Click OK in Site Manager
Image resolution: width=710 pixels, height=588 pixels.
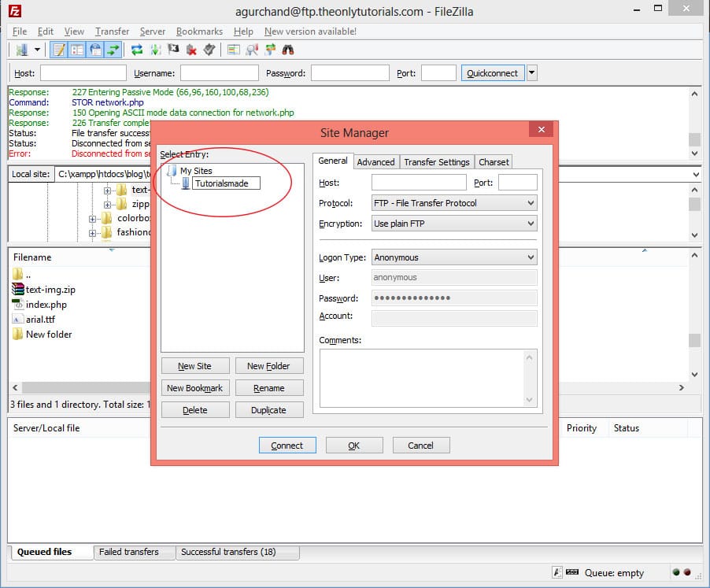[x=354, y=446]
